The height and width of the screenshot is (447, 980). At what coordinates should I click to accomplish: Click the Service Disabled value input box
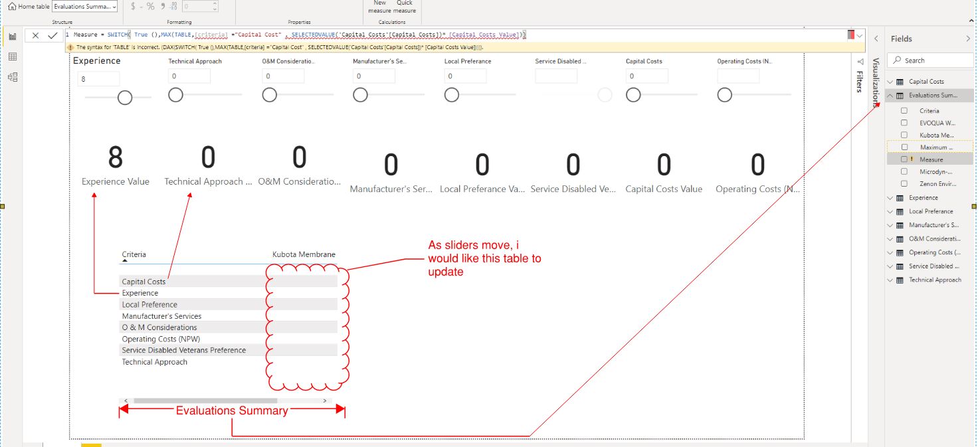(x=556, y=76)
